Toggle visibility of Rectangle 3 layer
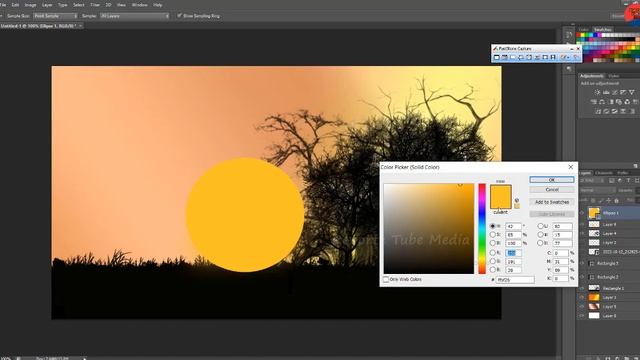This screenshot has width=640, height=360. pyautogui.click(x=582, y=263)
